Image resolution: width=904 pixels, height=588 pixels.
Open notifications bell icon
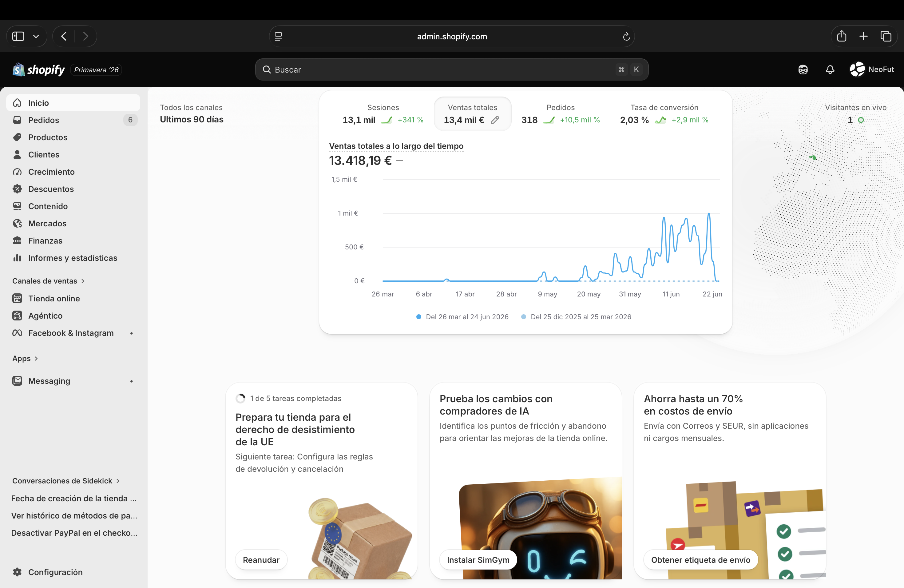coord(830,70)
